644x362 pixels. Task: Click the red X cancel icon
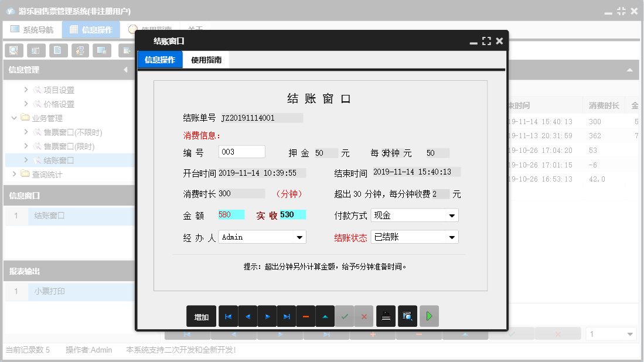click(363, 316)
